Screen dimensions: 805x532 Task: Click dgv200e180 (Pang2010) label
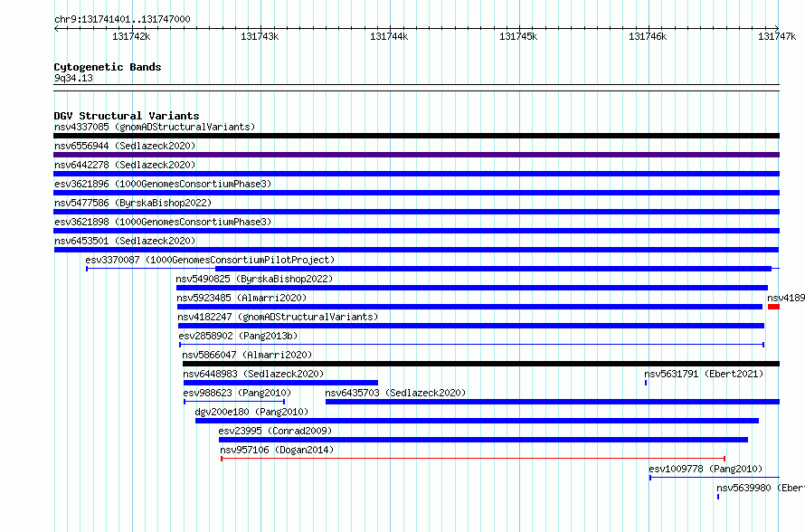point(251,412)
